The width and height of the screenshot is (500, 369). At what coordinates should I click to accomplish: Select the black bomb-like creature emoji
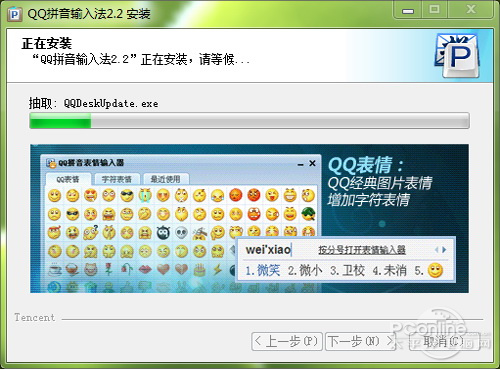point(163,232)
